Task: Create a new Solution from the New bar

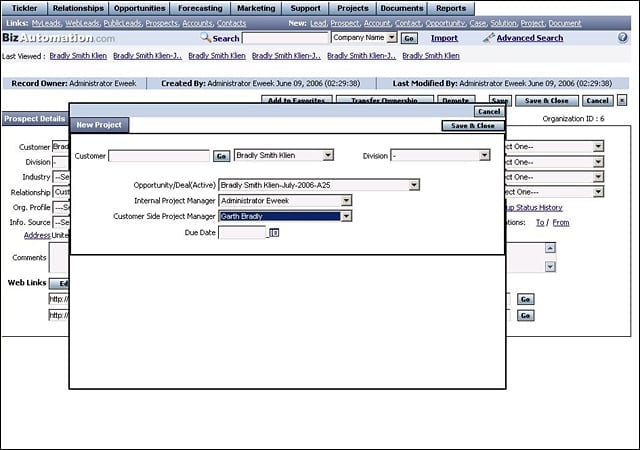Action: pyautogui.click(x=503, y=23)
